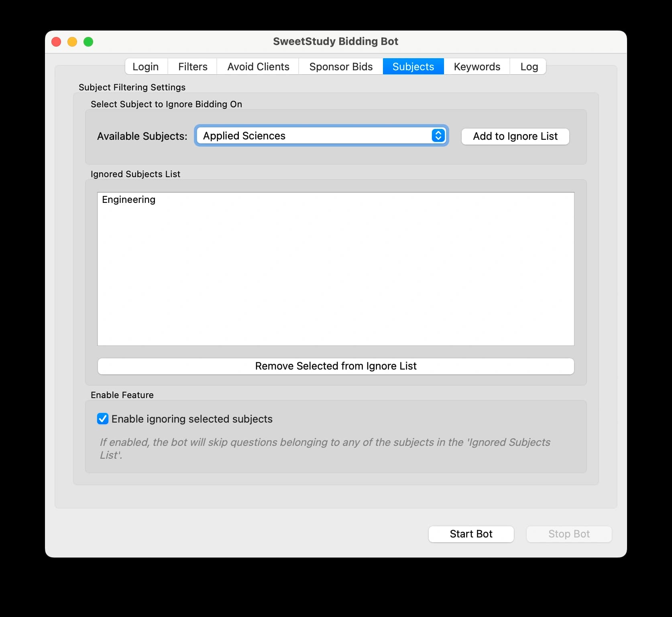Select Engineering in the ignored subjects list
Image resolution: width=672 pixels, height=617 pixels.
point(336,200)
